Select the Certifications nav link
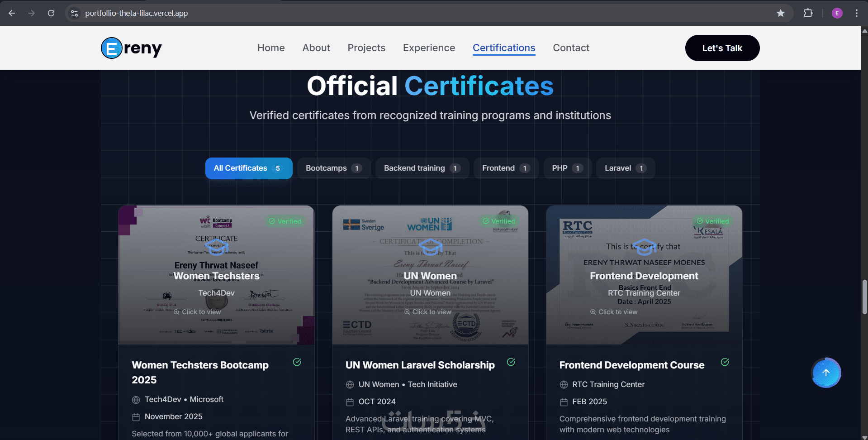 (x=504, y=48)
